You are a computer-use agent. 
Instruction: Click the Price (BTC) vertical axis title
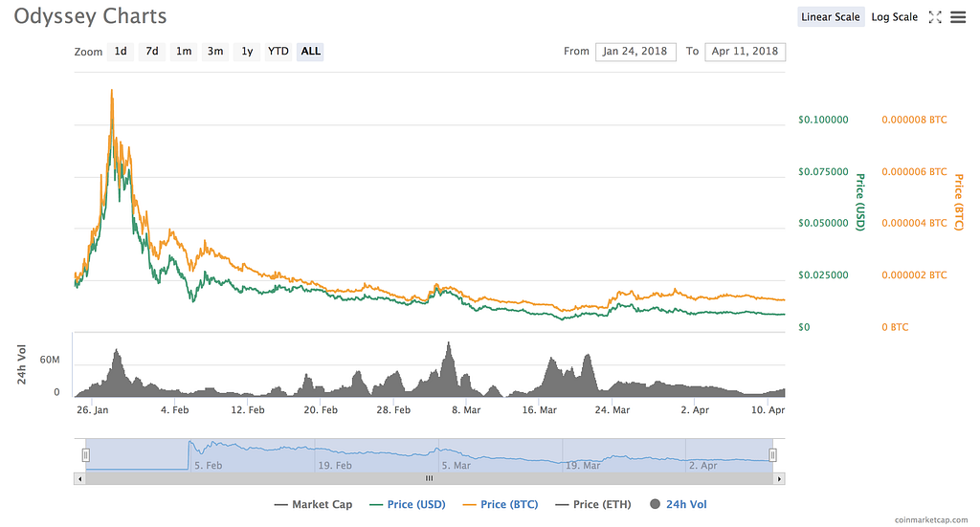(x=958, y=202)
